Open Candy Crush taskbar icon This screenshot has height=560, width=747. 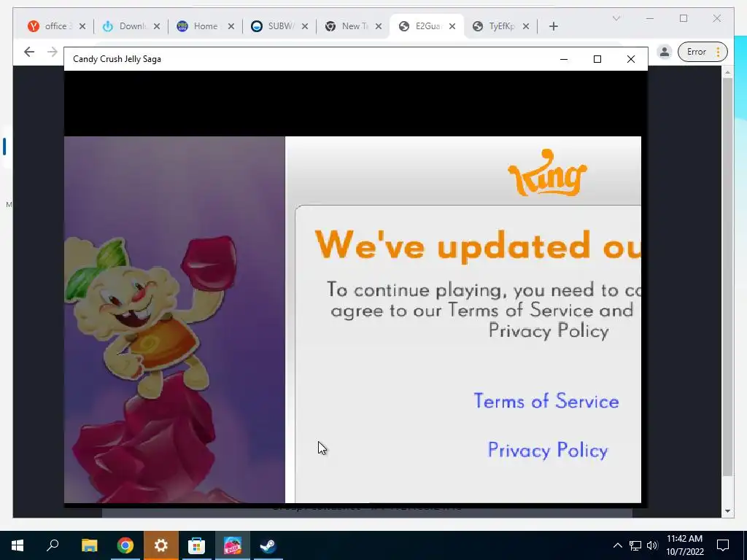(x=233, y=545)
